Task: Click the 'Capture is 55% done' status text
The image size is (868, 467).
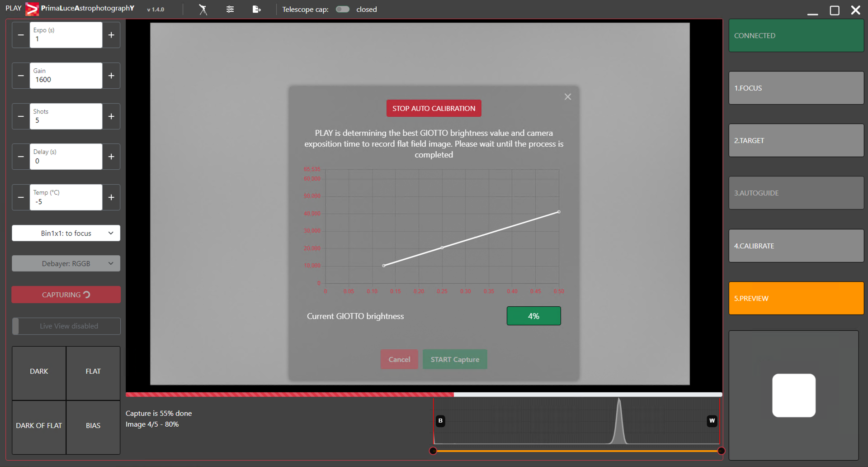Action: click(159, 413)
